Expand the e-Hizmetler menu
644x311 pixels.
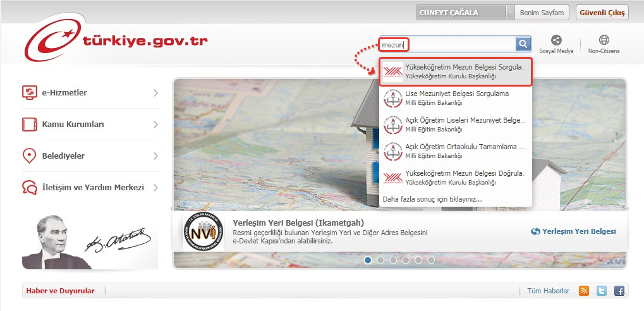pyautogui.click(x=89, y=93)
